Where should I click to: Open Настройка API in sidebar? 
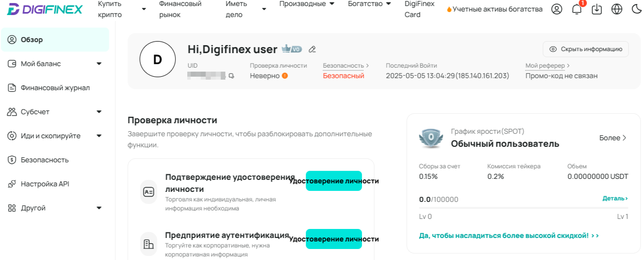(55, 184)
